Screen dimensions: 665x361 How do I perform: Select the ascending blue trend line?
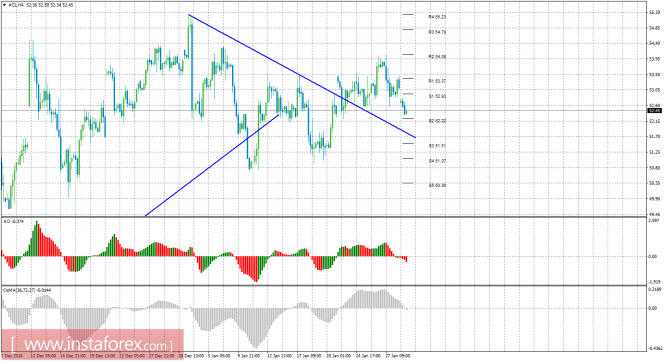(x=212, y=165)
